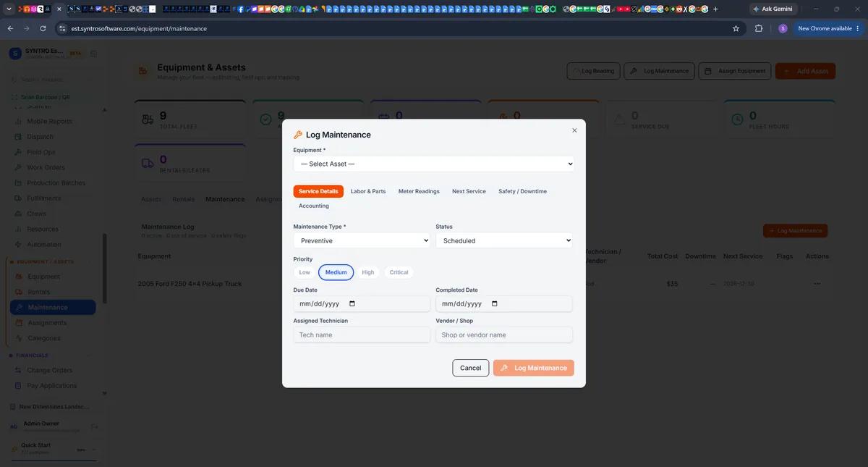Viewport: 868px width, 467px height.
Task: Select the Equipment sidebar icon
Action: click(x=19, y=277)
